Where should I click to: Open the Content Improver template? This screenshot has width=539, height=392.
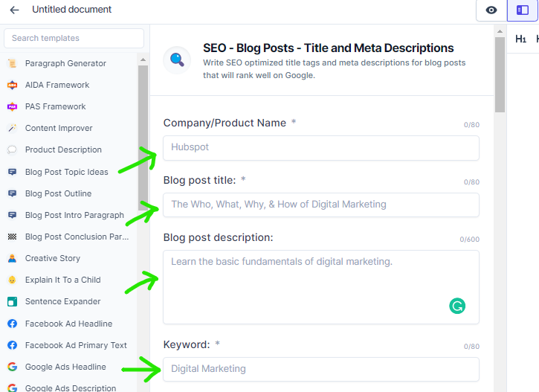coord(59,128)
